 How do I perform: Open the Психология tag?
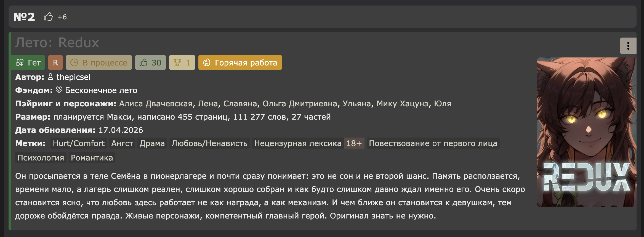[x=41, y=158]
